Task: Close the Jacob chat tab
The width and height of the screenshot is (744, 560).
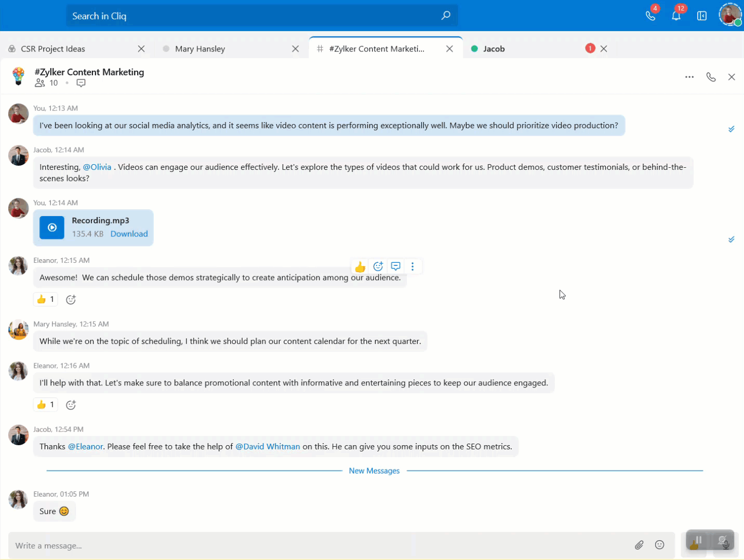Action: (x=604, y=49)
